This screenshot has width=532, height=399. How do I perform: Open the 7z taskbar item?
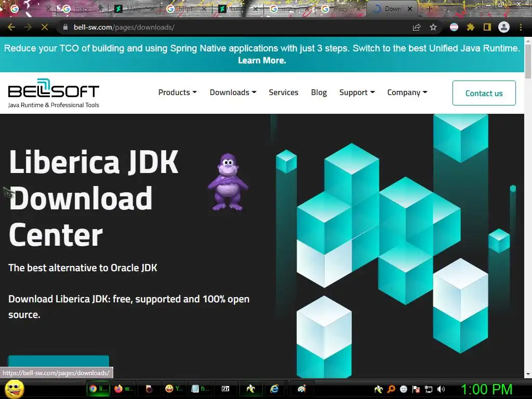(225, 389)
